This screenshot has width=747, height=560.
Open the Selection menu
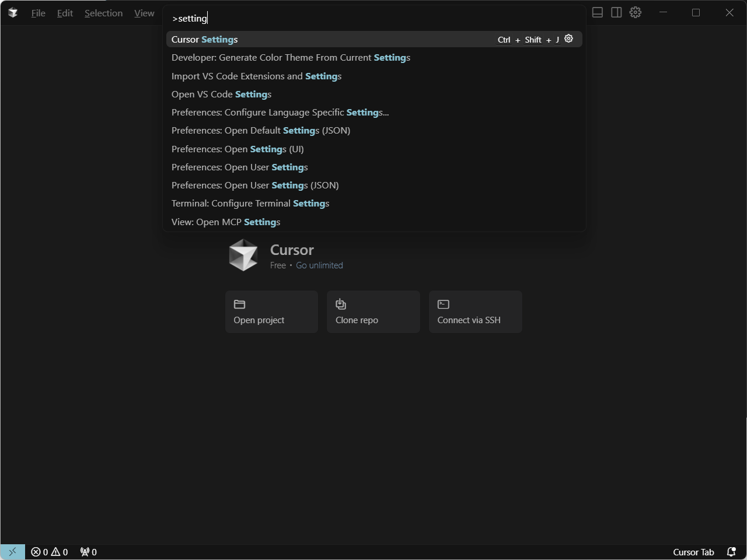(x=103, y=13)
